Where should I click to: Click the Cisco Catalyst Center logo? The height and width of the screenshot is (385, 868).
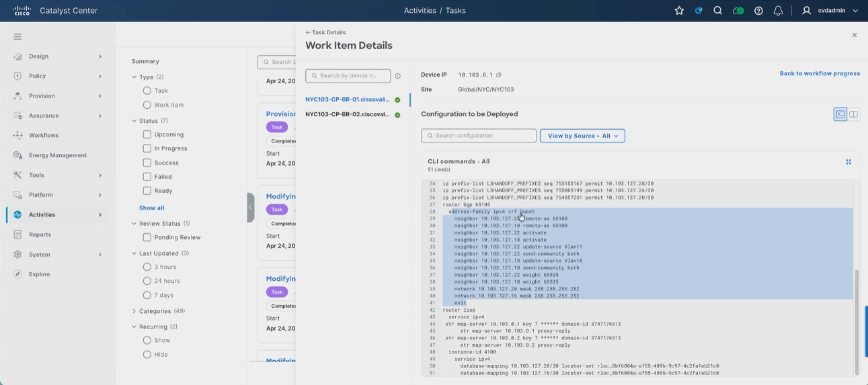[x=22, y=11]
